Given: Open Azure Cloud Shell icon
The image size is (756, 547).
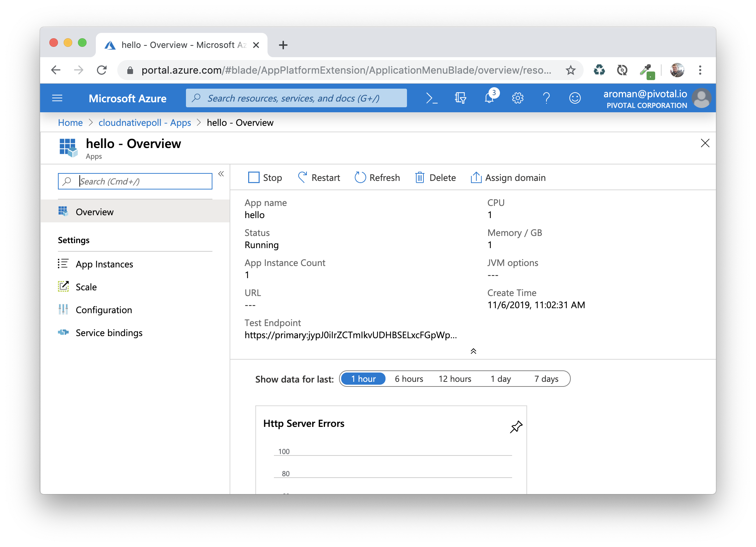Looking at the screenshot, I should (432, 98).
